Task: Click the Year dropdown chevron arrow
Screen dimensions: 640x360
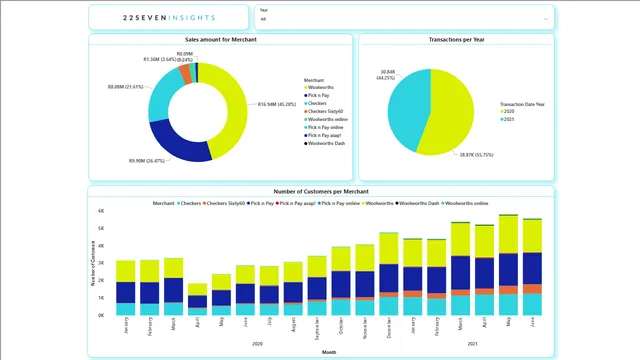Action: pos(546,19)
